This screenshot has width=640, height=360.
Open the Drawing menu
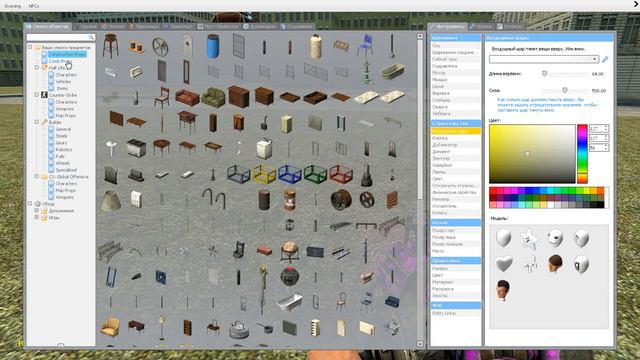13,6
